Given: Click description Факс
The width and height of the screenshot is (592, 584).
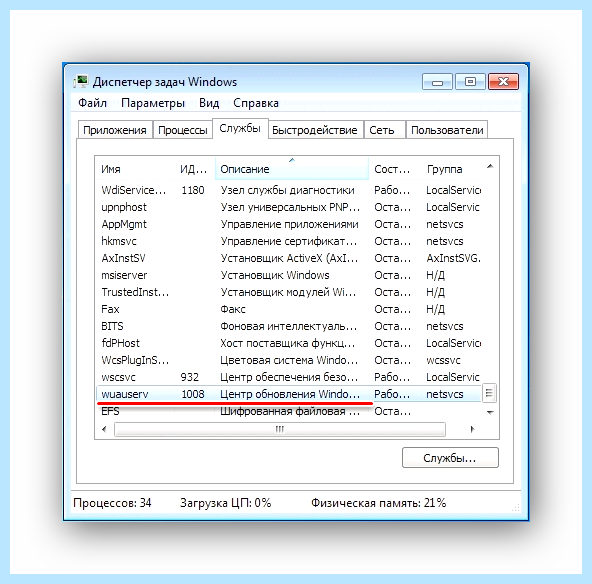Looking at the screenshot, I should point(233,309).
